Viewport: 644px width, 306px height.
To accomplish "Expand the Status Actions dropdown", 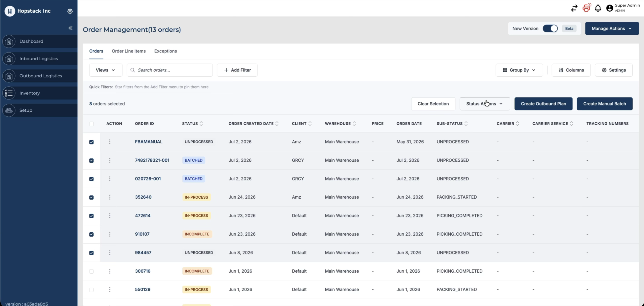I will (x=485, y=104).
